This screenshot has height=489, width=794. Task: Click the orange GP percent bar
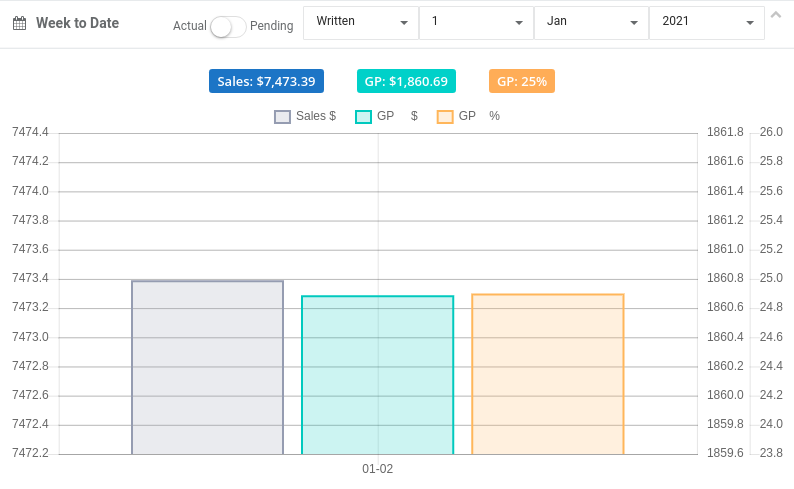pos(548,374)
